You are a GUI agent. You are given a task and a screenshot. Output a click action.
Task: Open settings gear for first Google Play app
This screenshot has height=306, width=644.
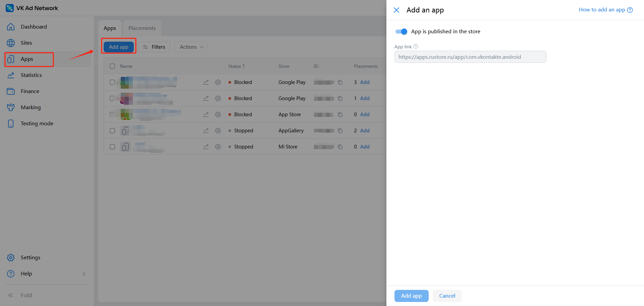pyautogui.click(x=218, y=82)
